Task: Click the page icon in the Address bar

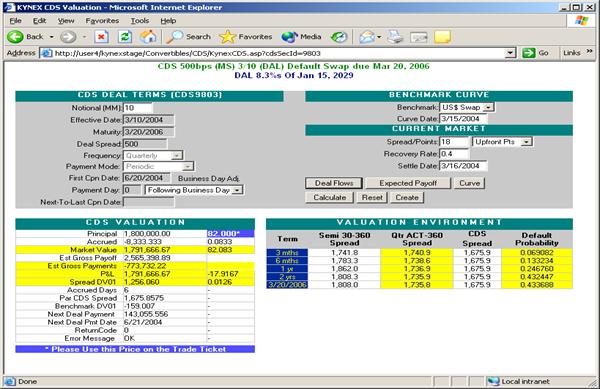Action: click(x=46, y=53)
